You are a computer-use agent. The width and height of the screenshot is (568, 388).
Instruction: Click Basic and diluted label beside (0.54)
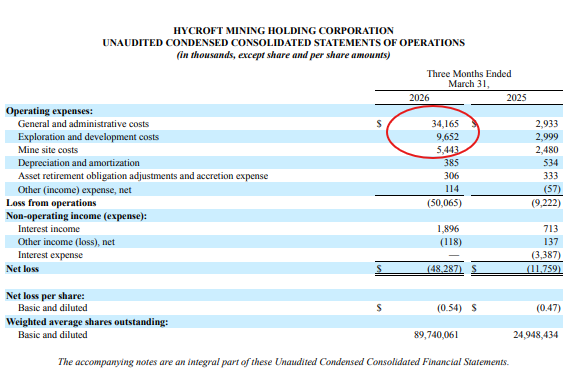(53, 308)
